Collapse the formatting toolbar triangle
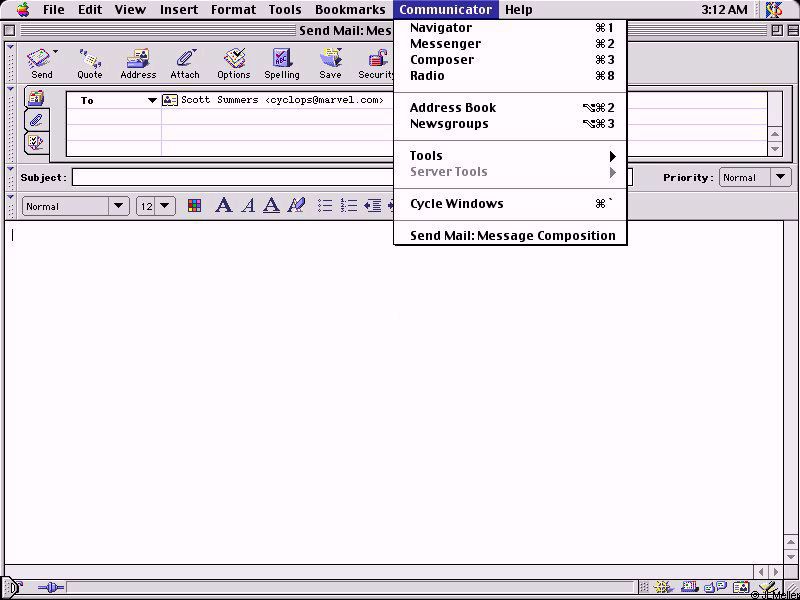This screenshot has height=600, width=800. point(10,197)
